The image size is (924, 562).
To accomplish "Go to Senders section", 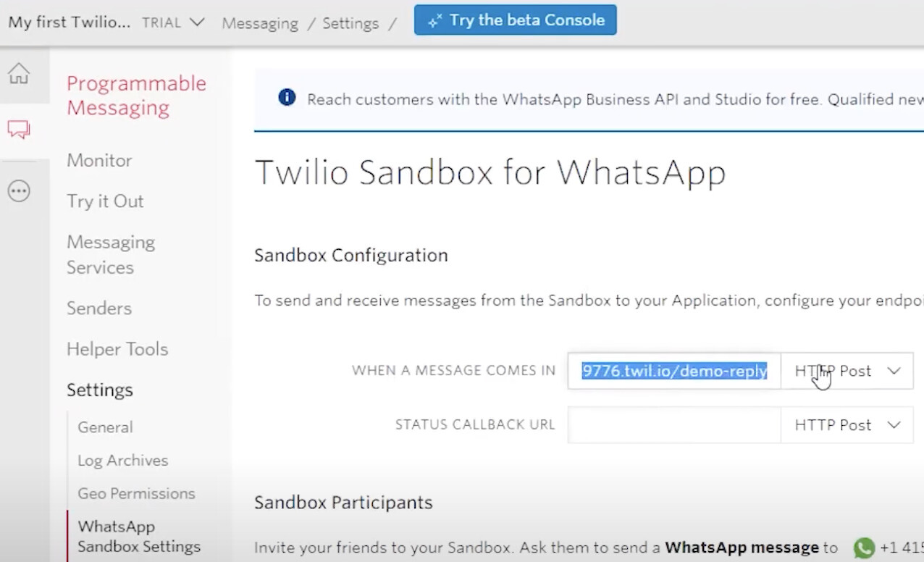I will point(99,308).
